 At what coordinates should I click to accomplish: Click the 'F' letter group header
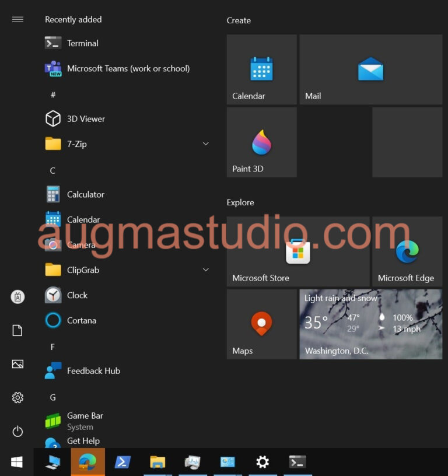(x=52, y=347)
